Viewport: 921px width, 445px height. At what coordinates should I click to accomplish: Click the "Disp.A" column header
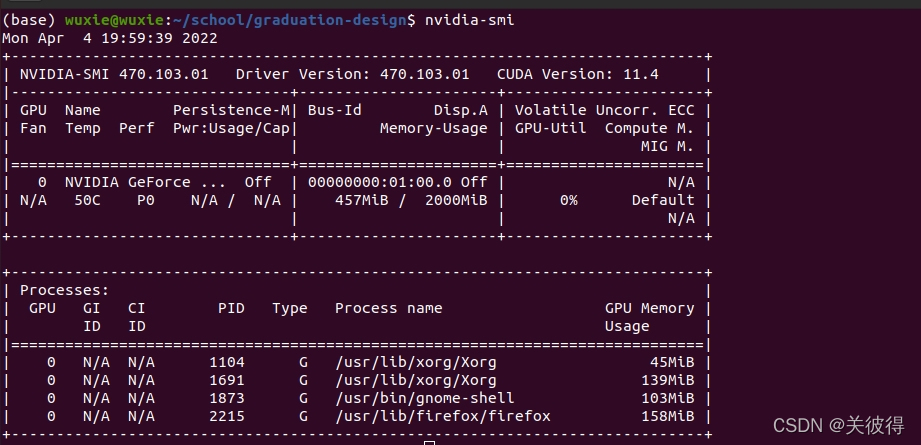click(460, 110)
